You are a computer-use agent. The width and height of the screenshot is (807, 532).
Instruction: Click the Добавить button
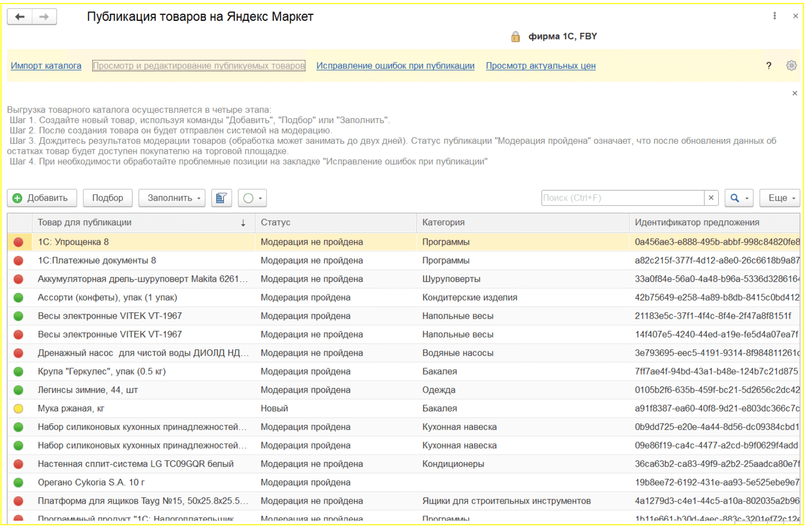[x=41, y=198]
